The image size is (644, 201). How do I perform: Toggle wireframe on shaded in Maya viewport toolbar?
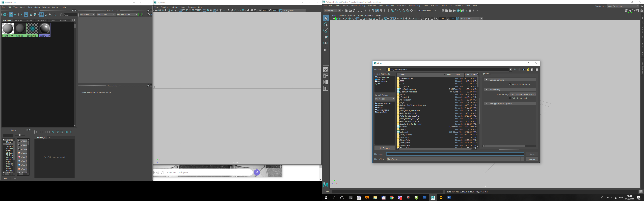point(392,18)
